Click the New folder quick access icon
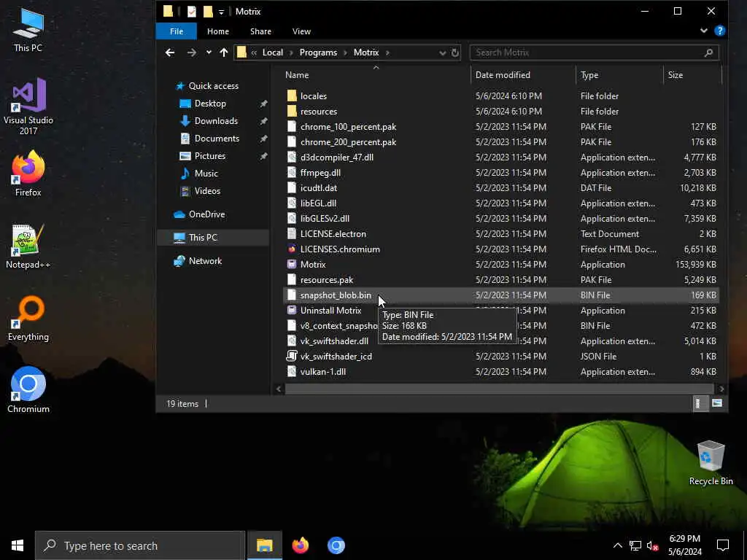Viewport: 747px width, 560px height. (208, 12)
